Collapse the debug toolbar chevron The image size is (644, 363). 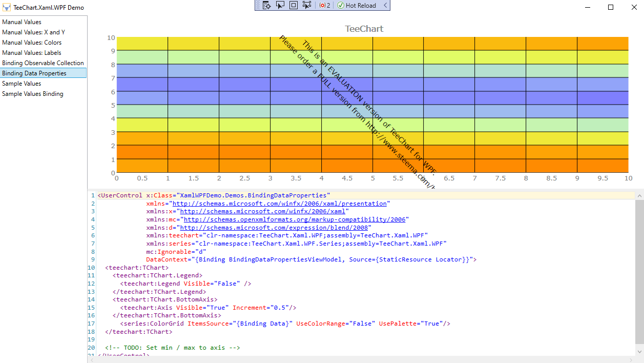click(385, 5)
